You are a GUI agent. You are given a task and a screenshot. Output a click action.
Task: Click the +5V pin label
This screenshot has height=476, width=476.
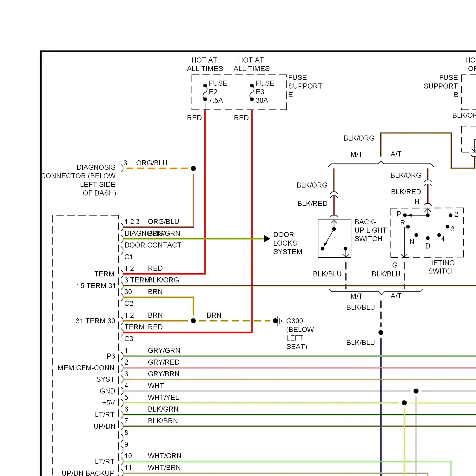[108, 403]
